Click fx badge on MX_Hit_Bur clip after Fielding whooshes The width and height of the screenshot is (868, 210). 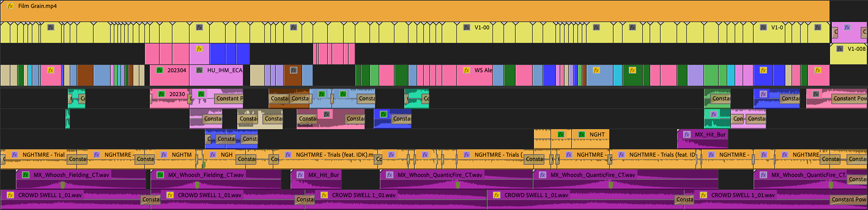coord(300,175)
